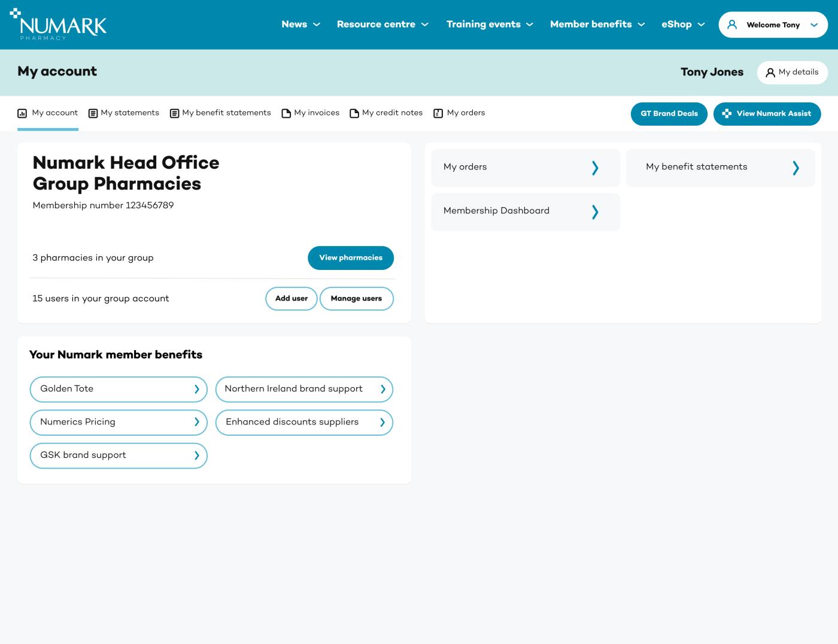Click Membership number 123456789 text
838x644 pixels.
pyautogui.click(x=103, y=205)
